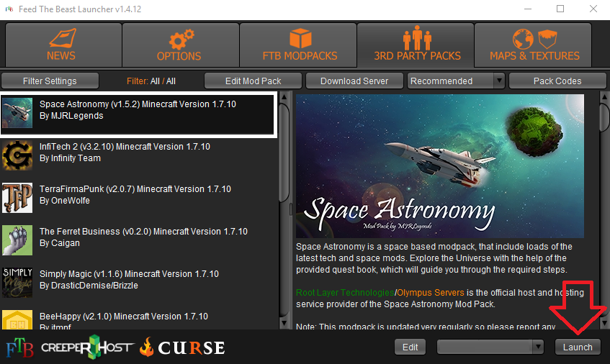Screen dimensions: 610x364
Task: Open the Root Layer Technologies link
Action: coord(345,293)
